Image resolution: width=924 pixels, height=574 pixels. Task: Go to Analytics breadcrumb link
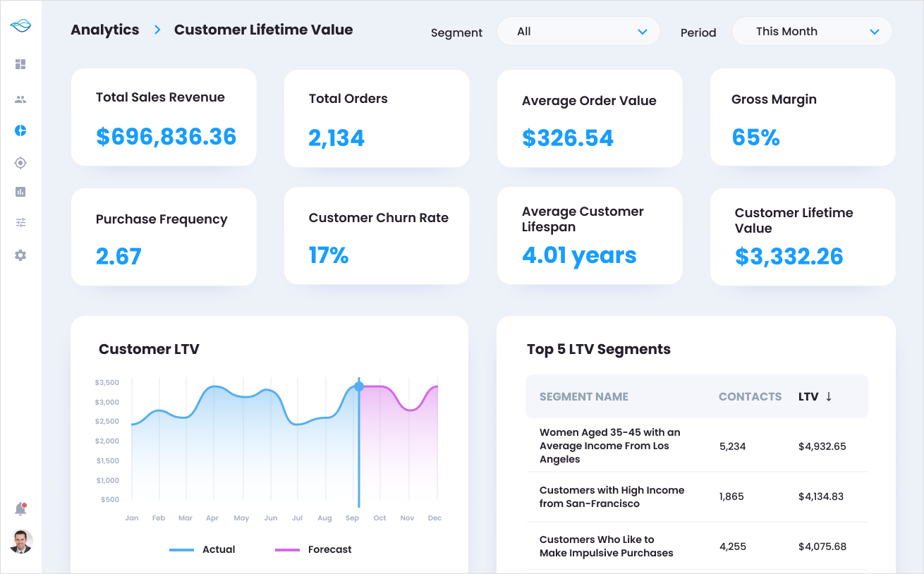click(105, 30)
